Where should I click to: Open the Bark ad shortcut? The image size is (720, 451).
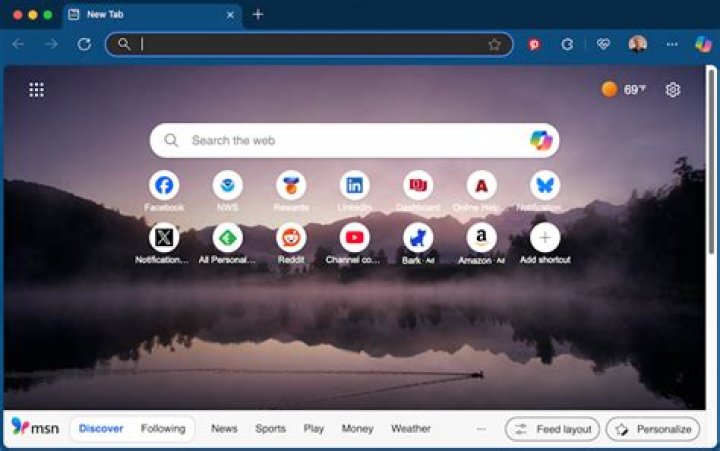point(418,238)
